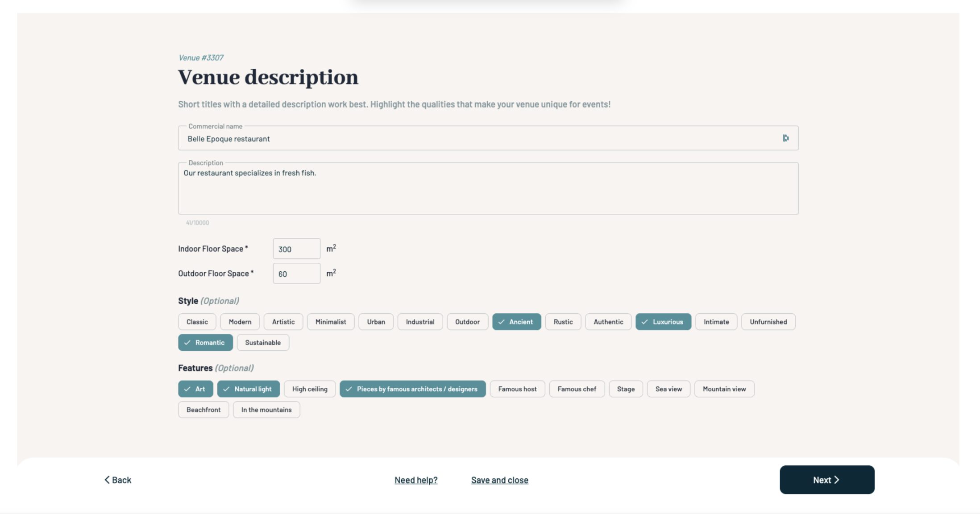980x514 pixels.
Task: Toggle Pieces by famous architects chip
Action: click(412, 389)
